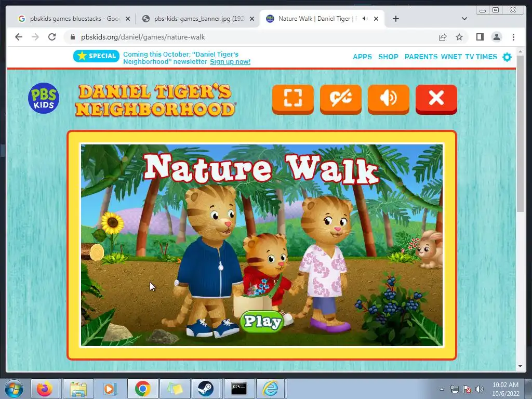532x399 pixels.
Task: Reload the current page
Action: (52, 37)
